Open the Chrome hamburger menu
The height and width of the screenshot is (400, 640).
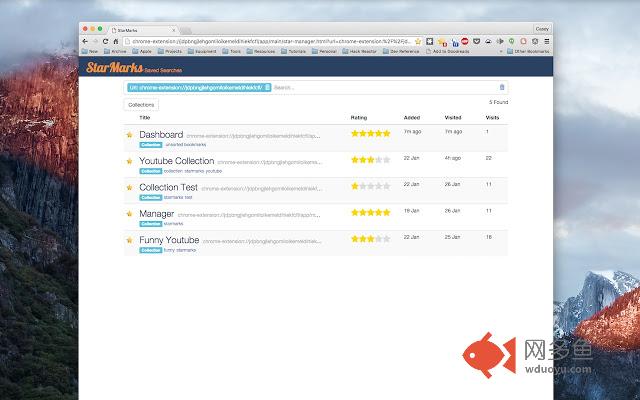click(547, 41)
